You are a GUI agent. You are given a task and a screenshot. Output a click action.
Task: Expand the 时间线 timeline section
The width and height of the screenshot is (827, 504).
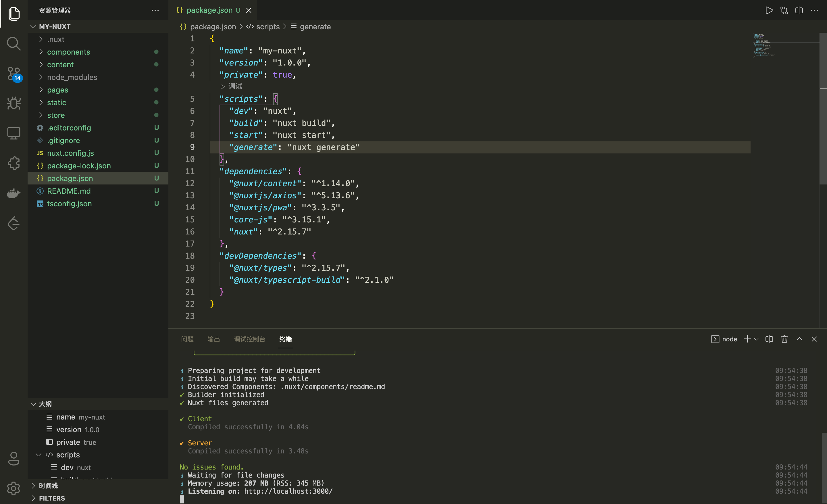click(x=98, y=486)
